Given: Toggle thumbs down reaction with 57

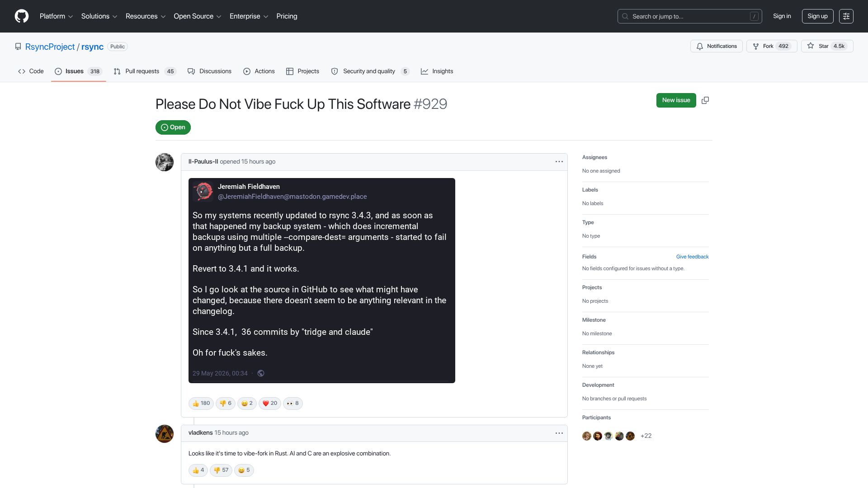Looking at the screenshot, I should click(221, 470).
